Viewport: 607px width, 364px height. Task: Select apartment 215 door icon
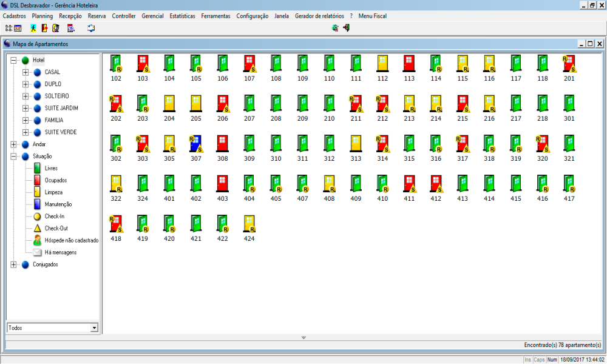pyautogui.click(x=463, y=104)
